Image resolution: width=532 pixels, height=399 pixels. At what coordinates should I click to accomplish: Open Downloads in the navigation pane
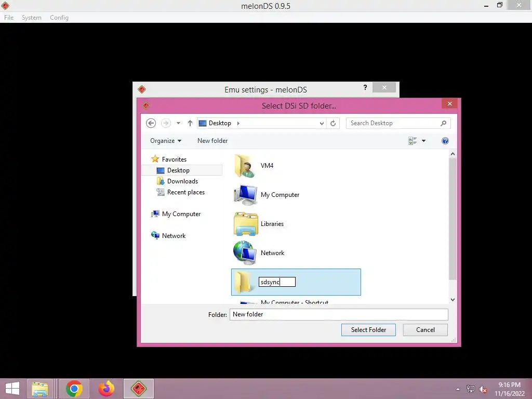click(182, 181)
